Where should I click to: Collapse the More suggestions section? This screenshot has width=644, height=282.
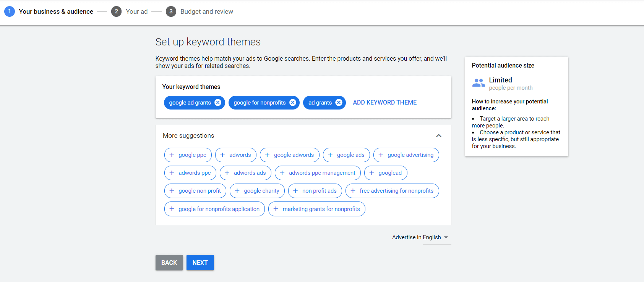click(x=439, y=135)
